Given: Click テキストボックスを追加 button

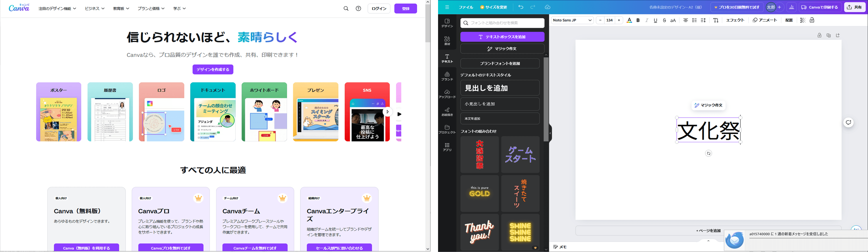Looking at the screenshot, I should pos(502,37).
